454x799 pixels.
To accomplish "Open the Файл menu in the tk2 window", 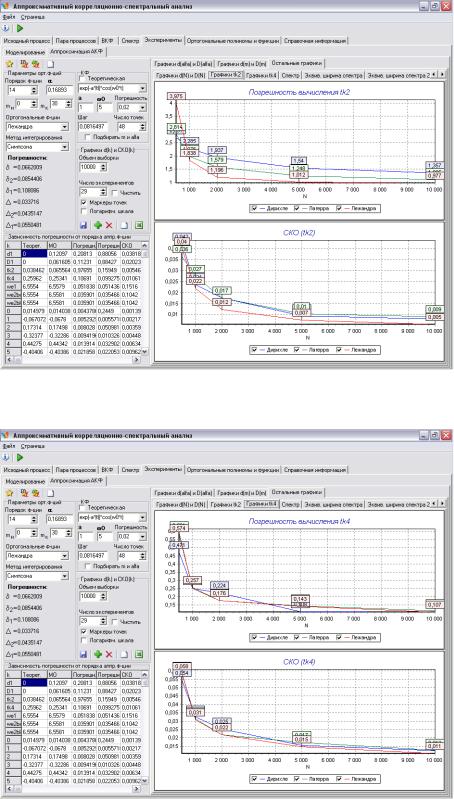I will click(9, 17).
